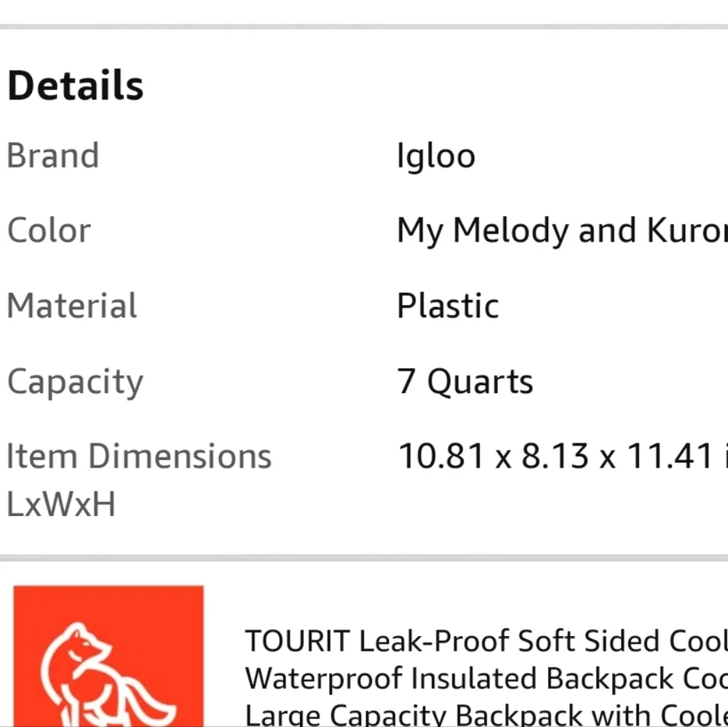The image size is (728, 727).
Task: Select the Capacity label
Action: coord(75,381)
